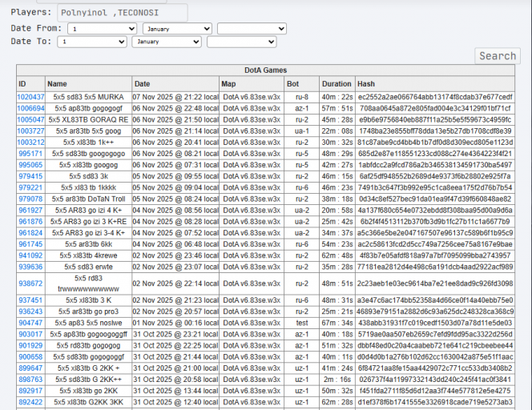Select game name '5x5 rd83 trwwwwwwwwwww'
Viewport: 532px width, 410px height.
[x=89, y=283]
